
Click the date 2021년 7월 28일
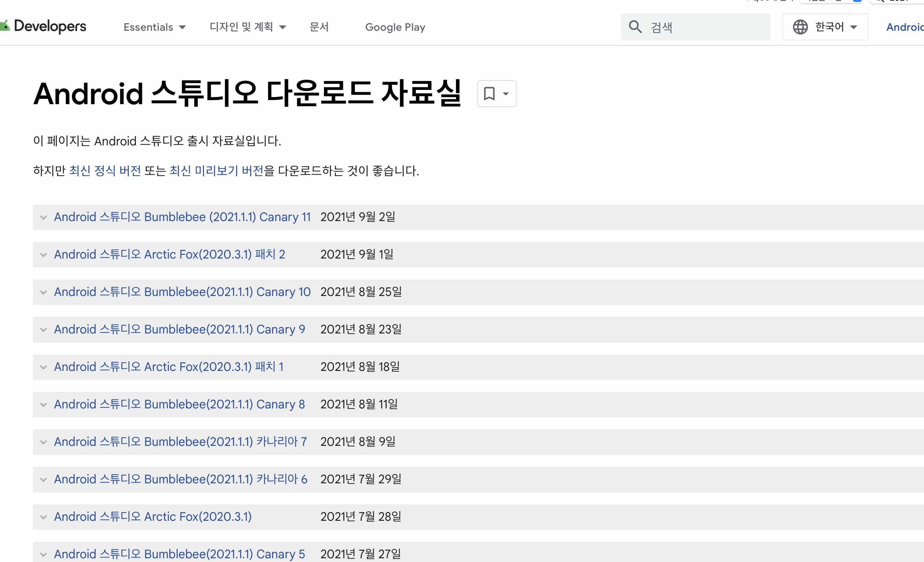coord(361,517)
